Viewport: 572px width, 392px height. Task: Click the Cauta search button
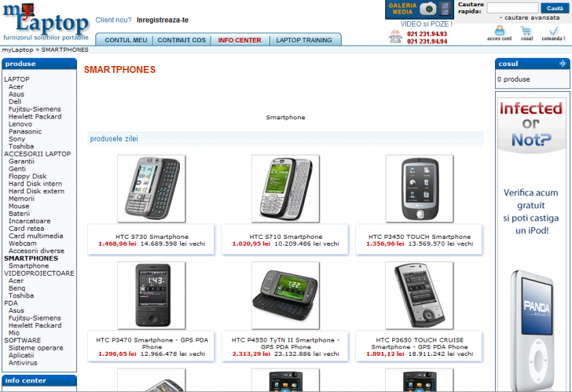(555, 8)
